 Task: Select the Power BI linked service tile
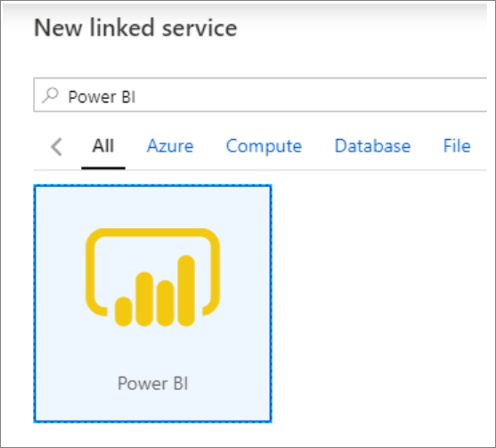[x=153, y=304]
